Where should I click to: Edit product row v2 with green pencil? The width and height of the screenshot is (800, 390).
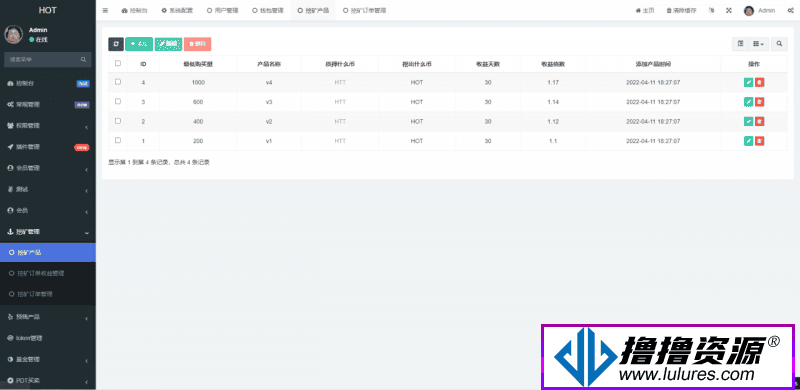(x=748, y=121)
